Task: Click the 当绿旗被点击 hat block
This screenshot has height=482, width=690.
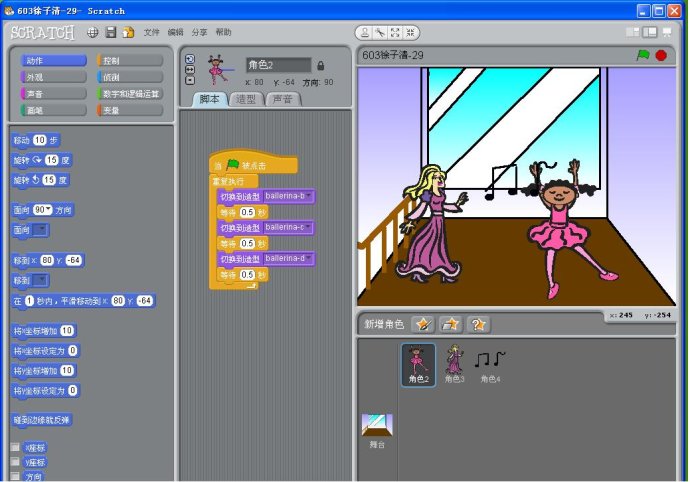Action: [253, 164]
